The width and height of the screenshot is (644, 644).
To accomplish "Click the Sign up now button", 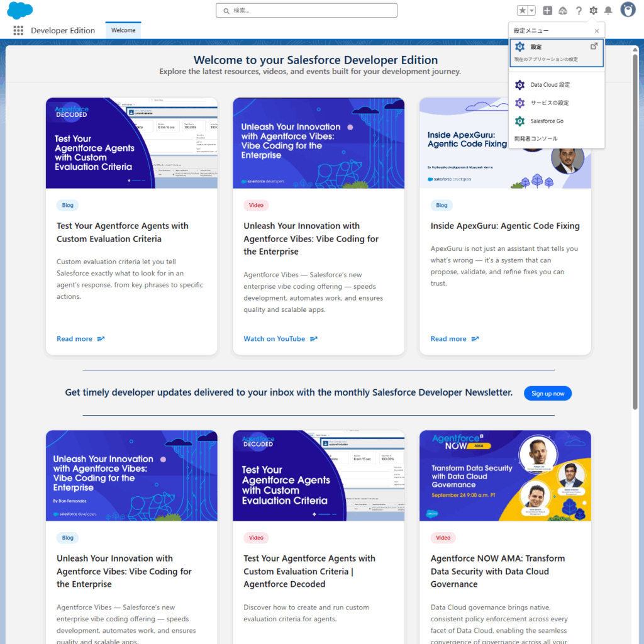I will pyautogui.click(x=547, y=394).
